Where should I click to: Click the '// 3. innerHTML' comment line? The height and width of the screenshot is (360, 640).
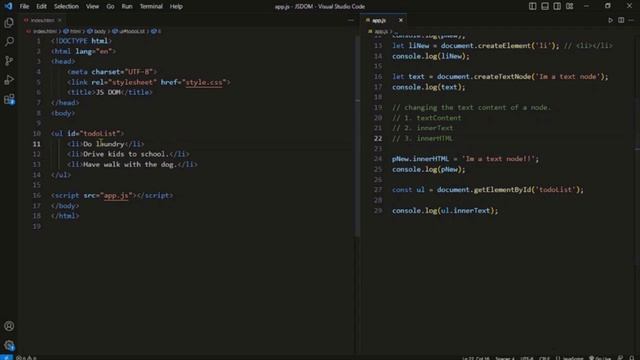coord(422,138)
